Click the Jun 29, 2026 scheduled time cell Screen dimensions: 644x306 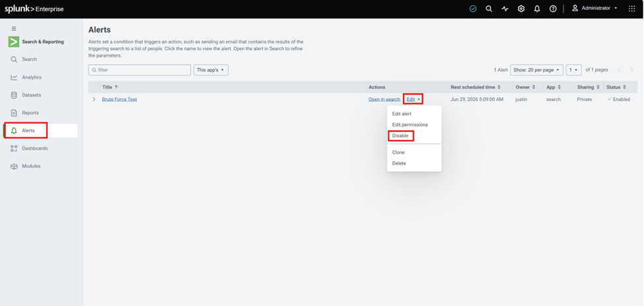tap(477, 99)
